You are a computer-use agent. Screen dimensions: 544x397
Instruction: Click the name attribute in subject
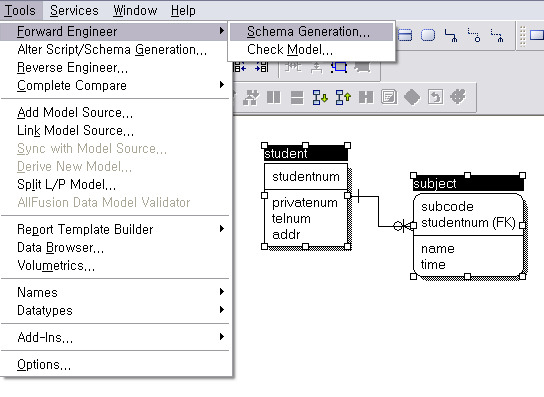click(x=437, y=249)
